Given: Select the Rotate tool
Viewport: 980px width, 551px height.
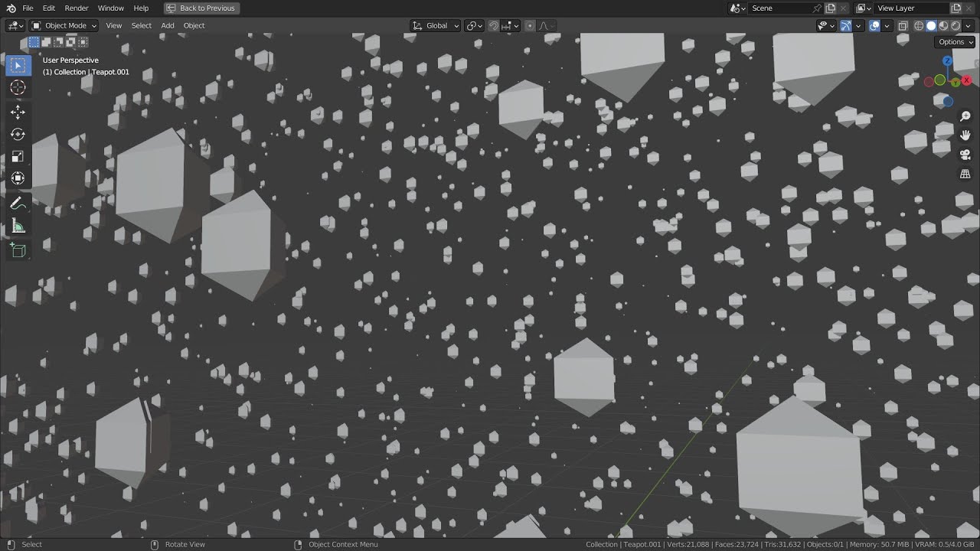Looking at the screenshot, I should click(x=18, y=135).
